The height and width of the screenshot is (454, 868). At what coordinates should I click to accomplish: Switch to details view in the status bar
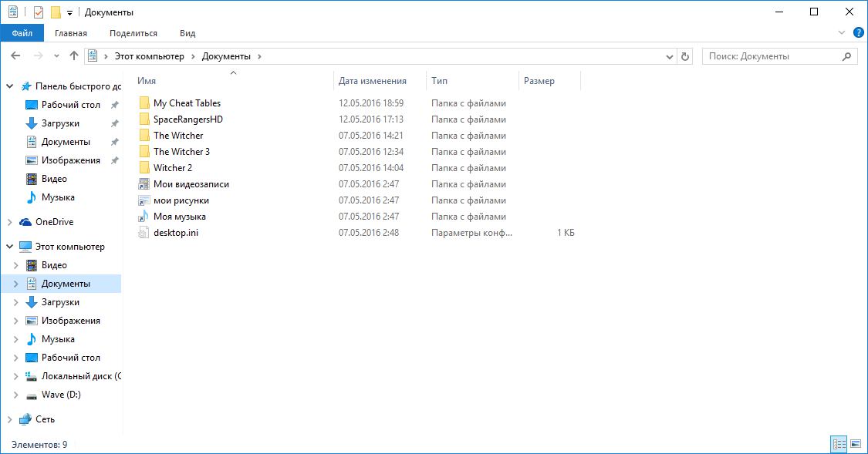(x=839, y=444)
